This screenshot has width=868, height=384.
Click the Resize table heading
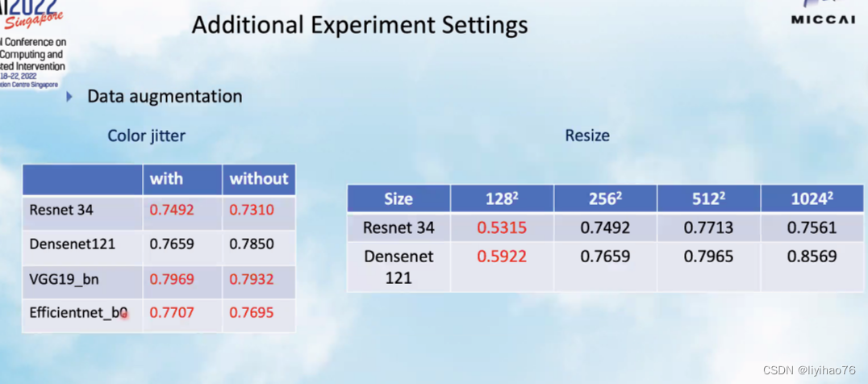[x=587, y=136]
